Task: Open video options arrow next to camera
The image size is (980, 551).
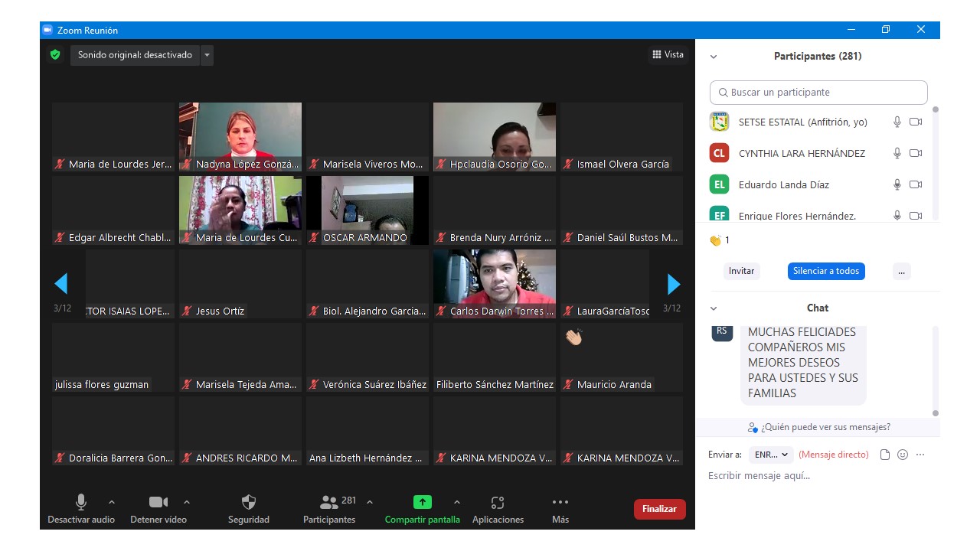Action: pyautogui.click(x=187, y=502)
